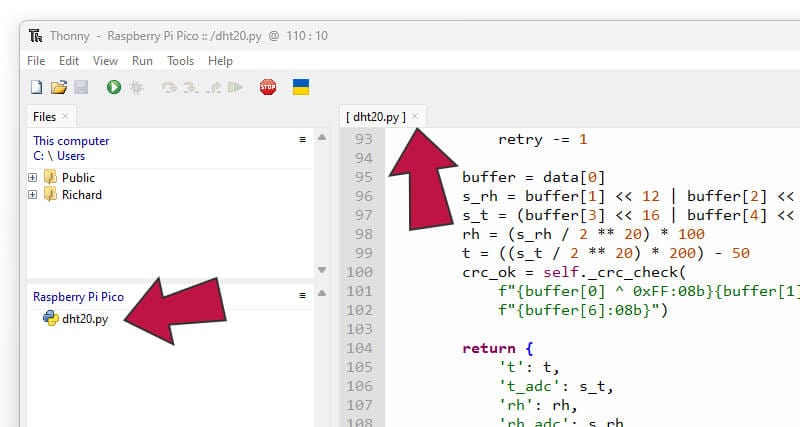Click the code line "'rh': rh,"
This screenshot has width=800, height=427.
(x=538, y=406)
